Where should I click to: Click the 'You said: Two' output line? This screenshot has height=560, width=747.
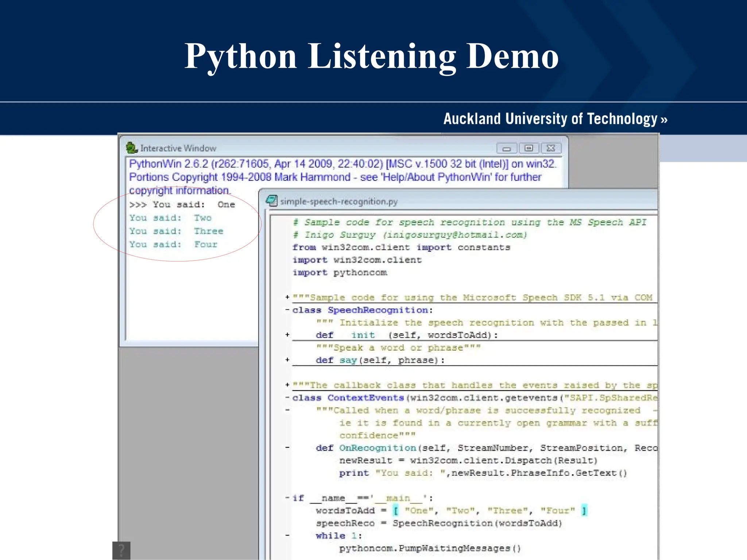[x=170, y=218]
